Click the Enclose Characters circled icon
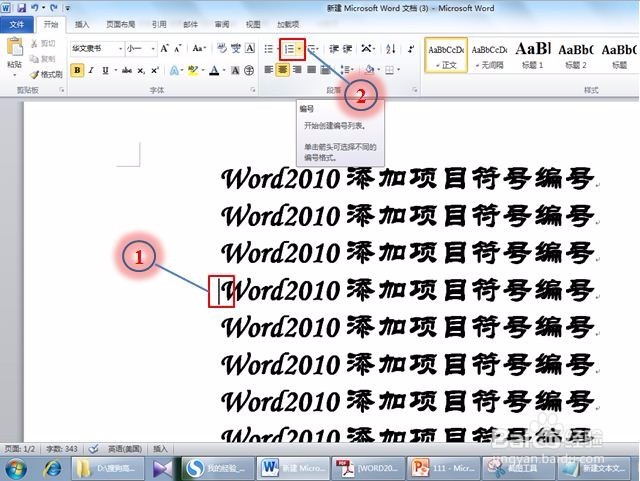Viewport: 640px width, 481px height. pyautogui.click(x=249, y=71)
